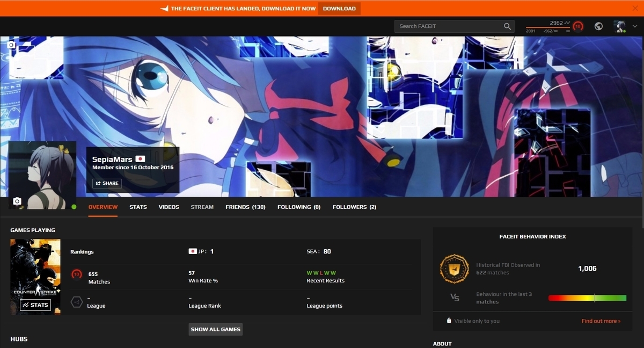Open the FRIENDS (130) tab
644x348 pixels.
click(x=245, y=207)
